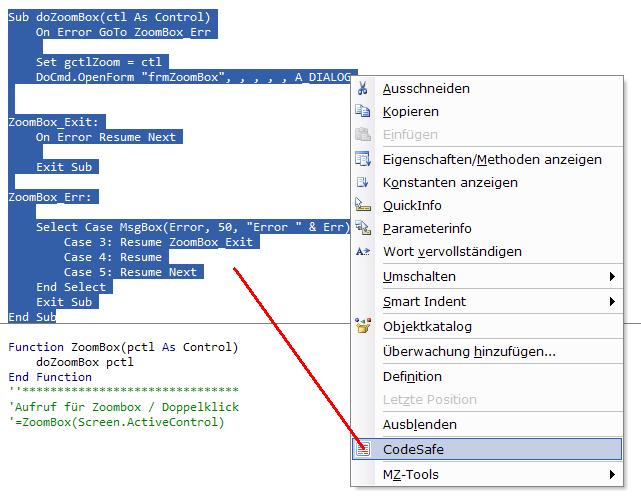Select Definition from the context menu

click(412, 376)
